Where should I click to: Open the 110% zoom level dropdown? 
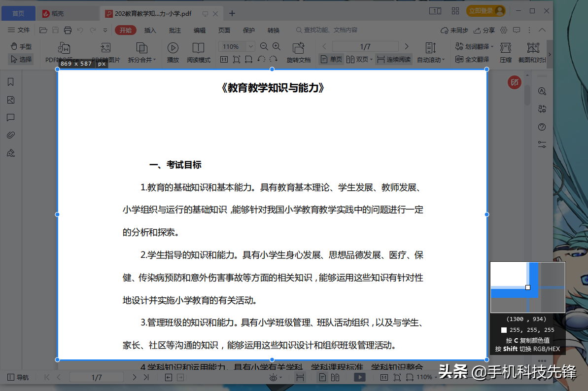(236, 46)
